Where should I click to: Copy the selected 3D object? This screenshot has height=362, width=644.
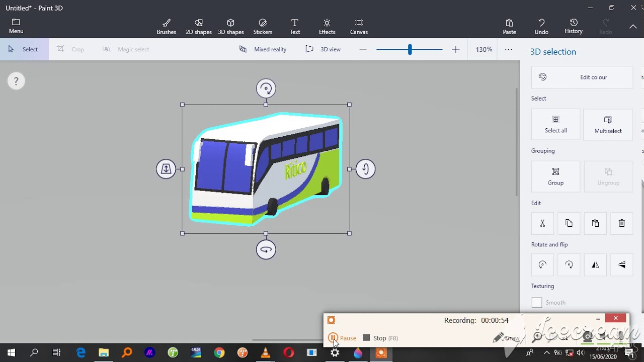coord(569,223)
